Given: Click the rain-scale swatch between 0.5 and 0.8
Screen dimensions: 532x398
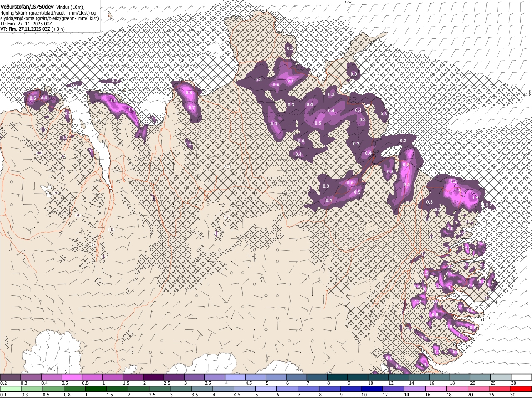Looking at the screenshot, I should (53, 389).
